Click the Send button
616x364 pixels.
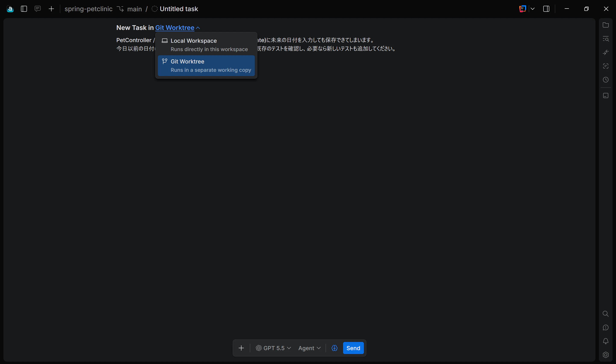353,348
